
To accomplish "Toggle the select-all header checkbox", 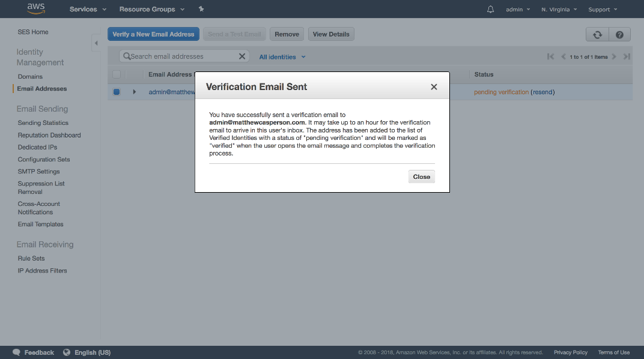I will click(117, 74).
